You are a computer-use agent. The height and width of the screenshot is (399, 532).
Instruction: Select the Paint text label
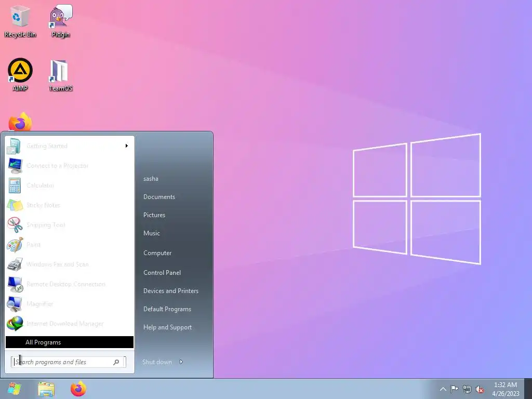pos(33,244)
